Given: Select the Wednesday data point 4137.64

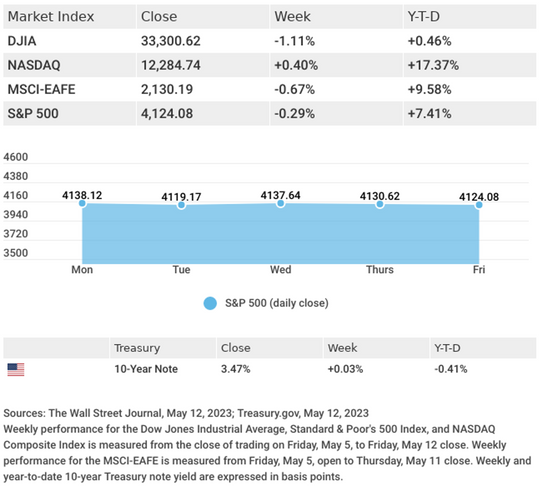Looking at the screenshot, I should (280, 204).
